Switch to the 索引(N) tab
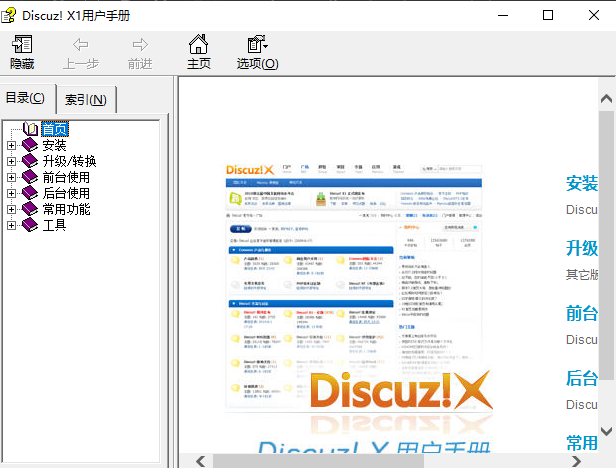The height and width of the screenshot is (468, 616). pyautogui.click(x=86, y=99)
